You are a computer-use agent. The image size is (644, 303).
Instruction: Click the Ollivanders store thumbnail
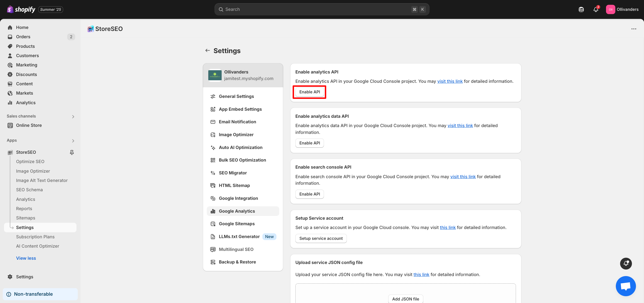pos(215,75)
